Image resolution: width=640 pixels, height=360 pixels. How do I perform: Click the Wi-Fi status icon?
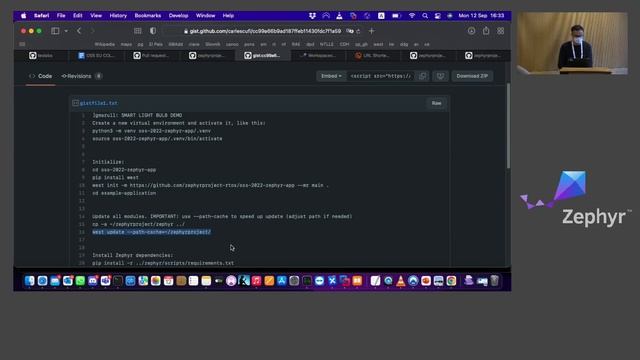click(x=412, y=16)
